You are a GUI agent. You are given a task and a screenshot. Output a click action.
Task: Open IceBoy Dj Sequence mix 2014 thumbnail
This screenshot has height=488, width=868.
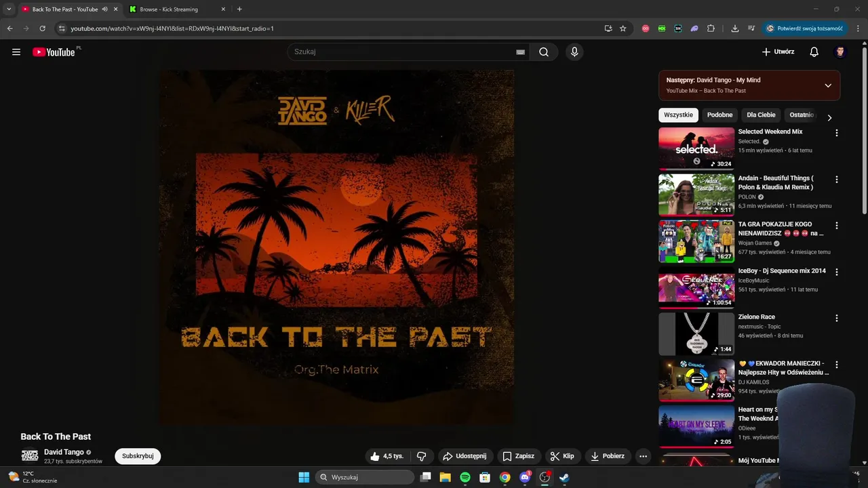[x=696, y=287]
